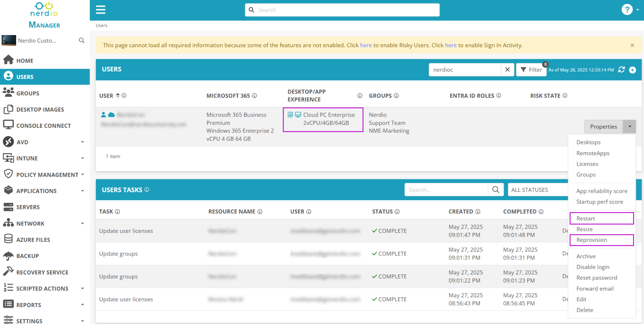The image size is (644, 326).
Task: Expand the Reports sidebar section
Action: (82, 305)
